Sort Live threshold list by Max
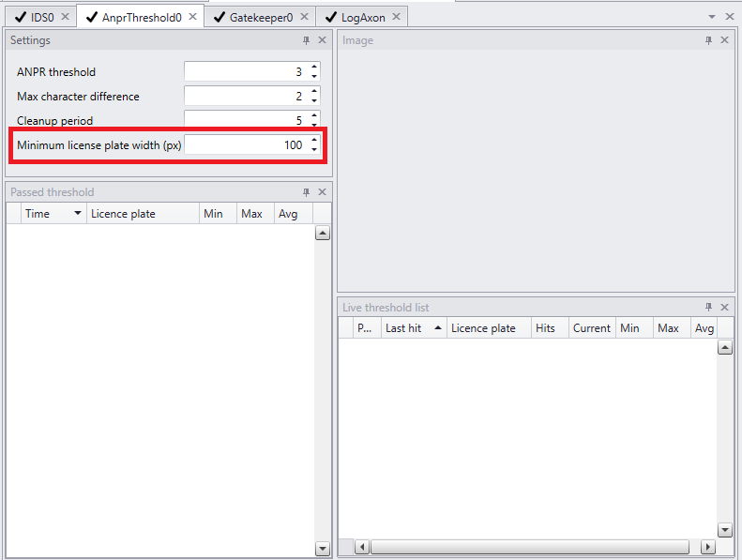The image size is (742, 560). click(672, 328)
